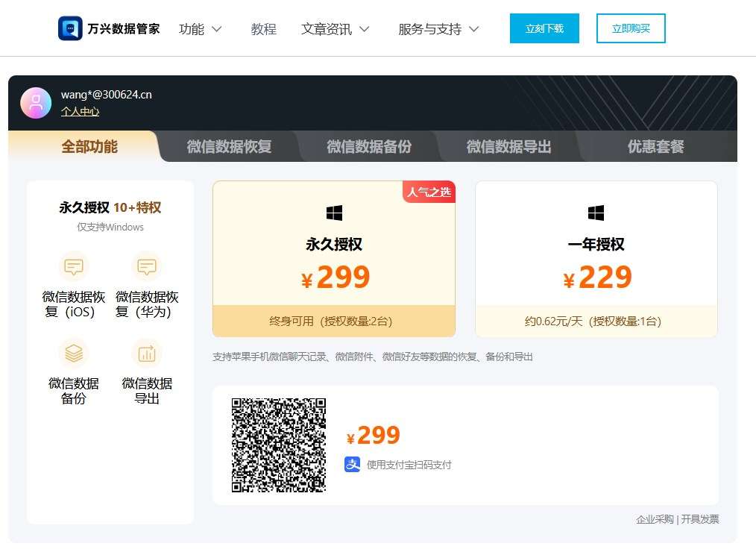This screenshot has width=756, height=549.
Task: Select the 永久授权 ¥299 plan card
Action: [x=334, y=259]
